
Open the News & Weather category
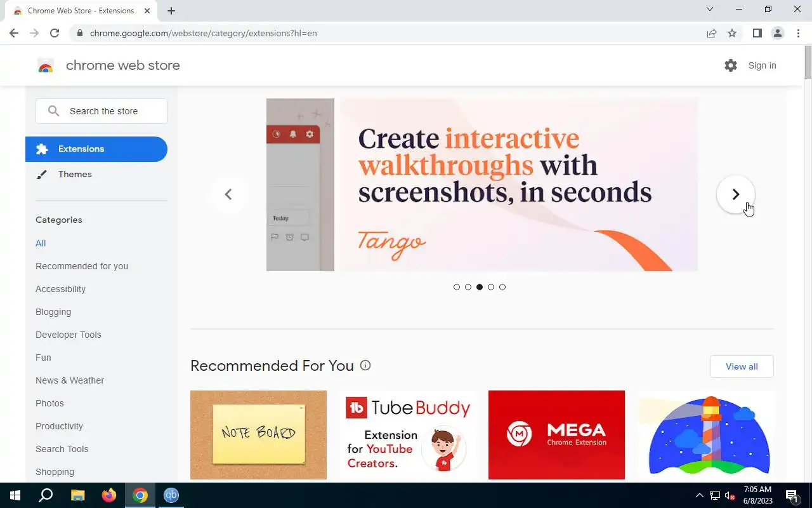click(70, 380)
